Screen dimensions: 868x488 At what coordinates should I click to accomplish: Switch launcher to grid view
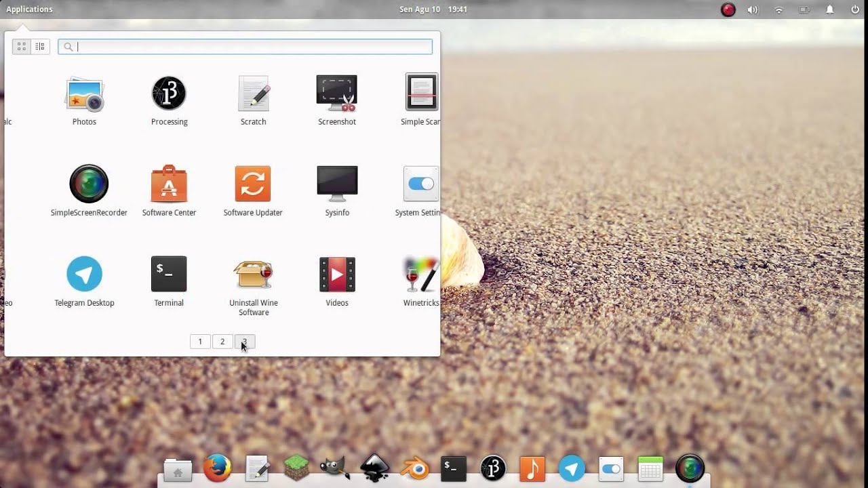[x=22, y=46]
